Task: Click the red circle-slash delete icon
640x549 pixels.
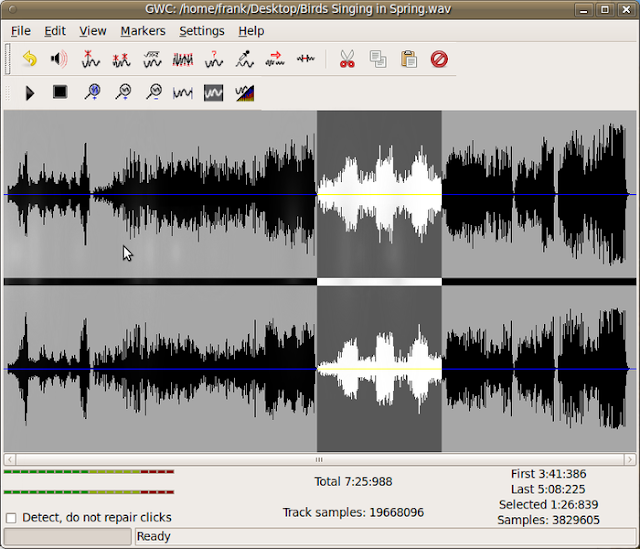Action: [439, 60]
